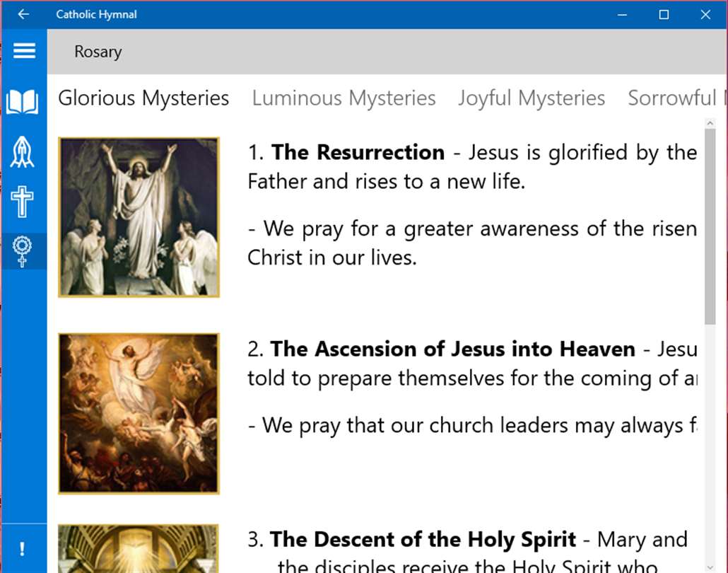The height and width of the screenshot is (573, 728).
Task: Click the scrollbar up arrow
Action: click(x=710, y=123)
